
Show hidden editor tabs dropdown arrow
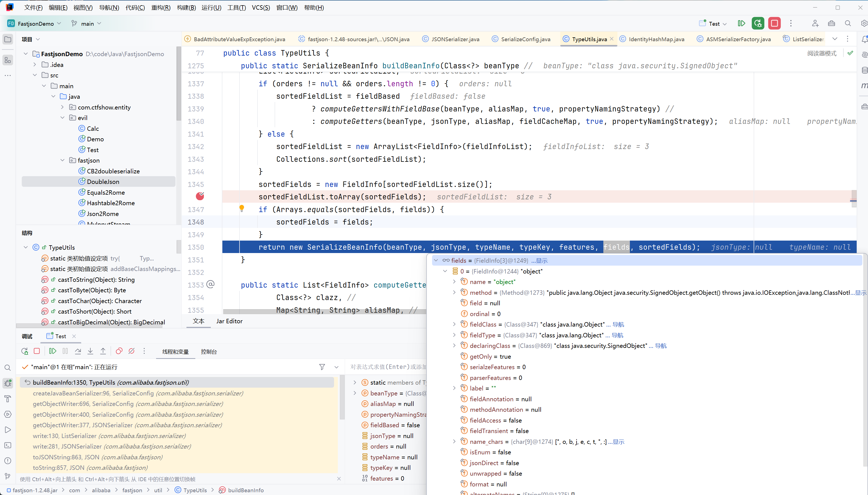click(x=835, y=39)
